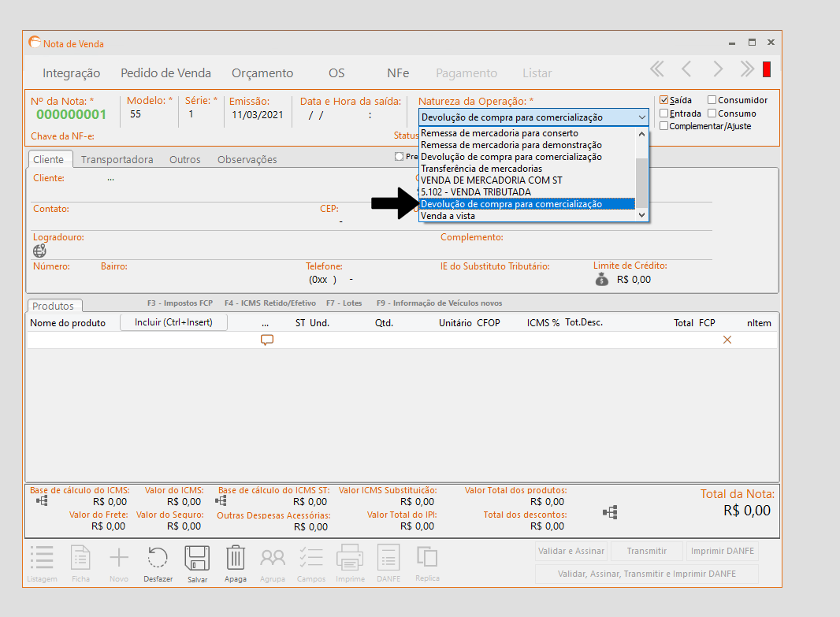Viewport: 840px width, 617px height.
Task: Switch to the Outros tab
Action: click(x=185, y=159)
